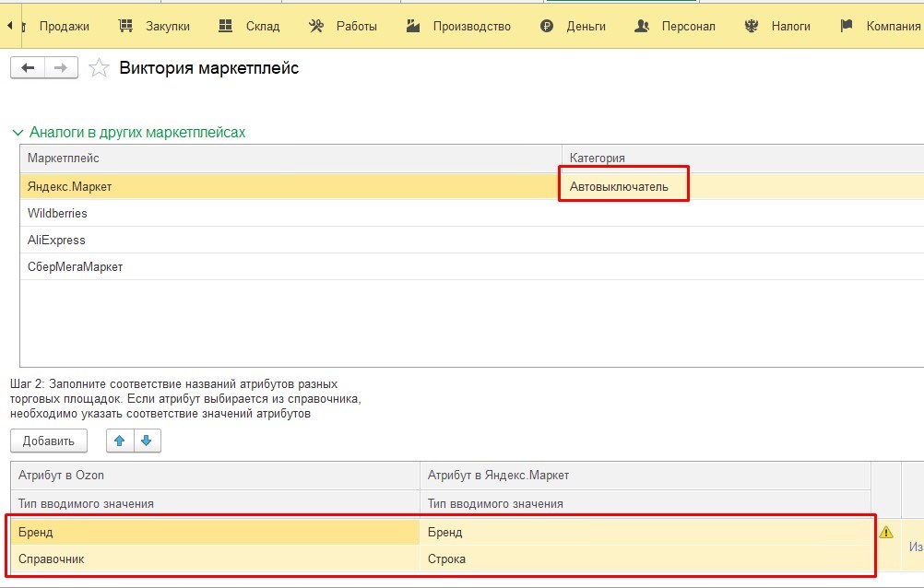Image resolution: width=924 pixels, height=588 pixels.
Task: Click the factory icon beside Производство
Action: (413, 26)
